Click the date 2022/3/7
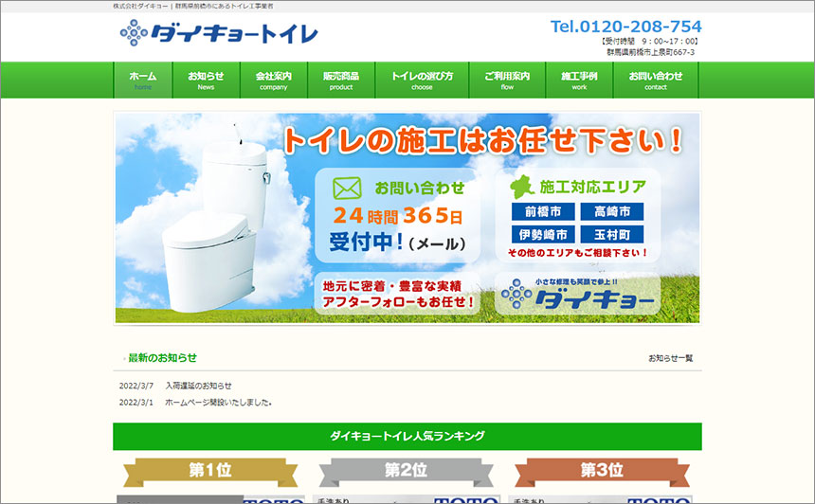This screenshot has height=504, width=815. [x=136, y=386]
